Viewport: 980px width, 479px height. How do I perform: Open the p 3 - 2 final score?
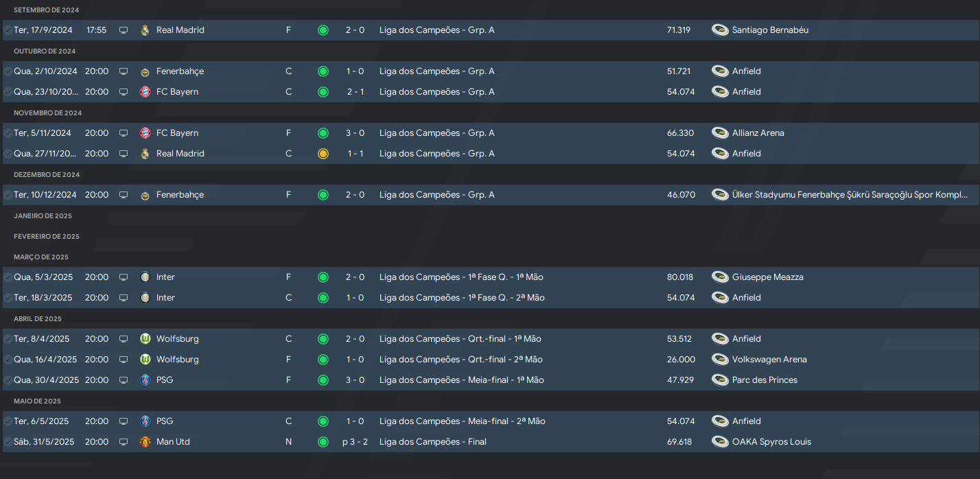(355, 442)
